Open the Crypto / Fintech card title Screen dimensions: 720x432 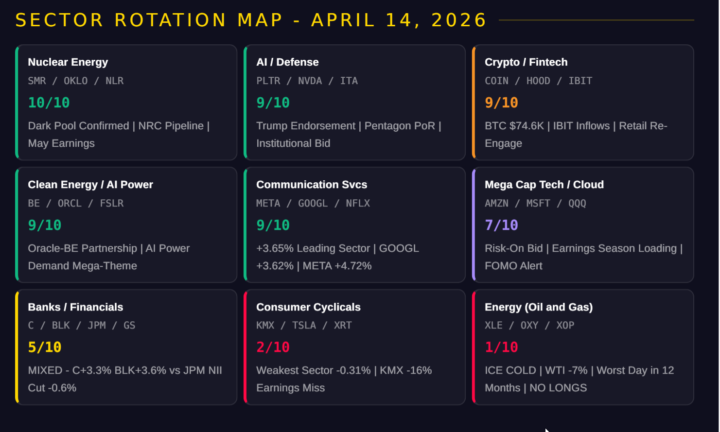click(526, 62)
